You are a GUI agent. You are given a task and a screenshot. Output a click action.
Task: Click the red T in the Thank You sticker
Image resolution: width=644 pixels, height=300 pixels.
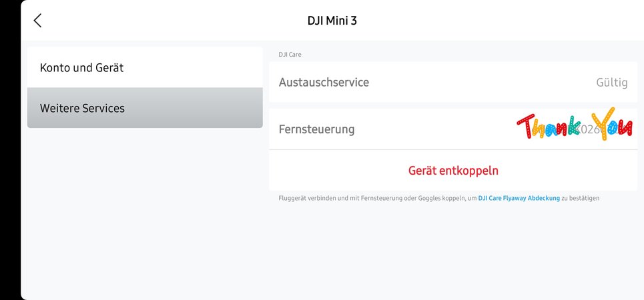525,126
